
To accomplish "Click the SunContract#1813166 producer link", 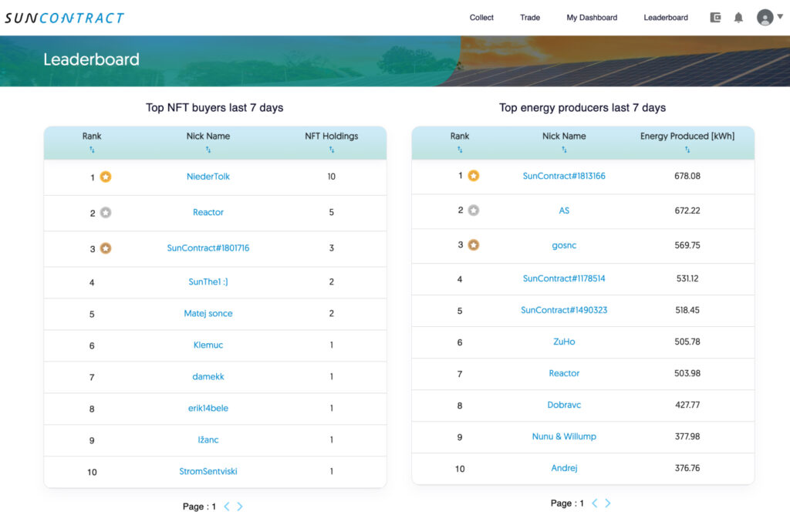I will pos(564,176).
